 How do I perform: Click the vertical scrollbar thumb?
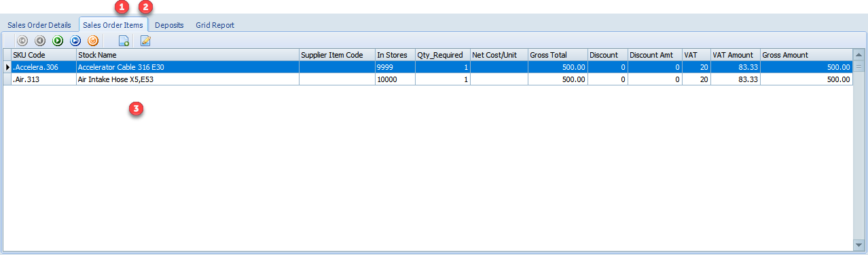pyautogui.click(x=858, y=67)
